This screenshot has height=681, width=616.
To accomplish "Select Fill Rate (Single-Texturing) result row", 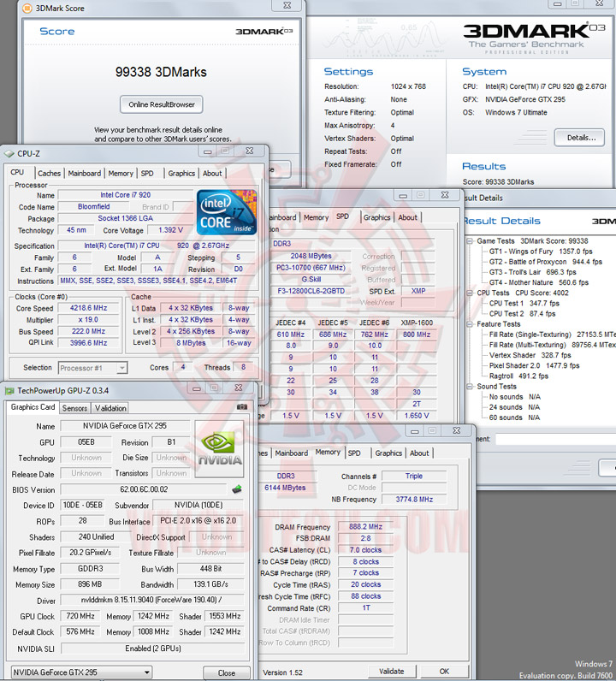I will pyautogui.click(x=552, y=335).
